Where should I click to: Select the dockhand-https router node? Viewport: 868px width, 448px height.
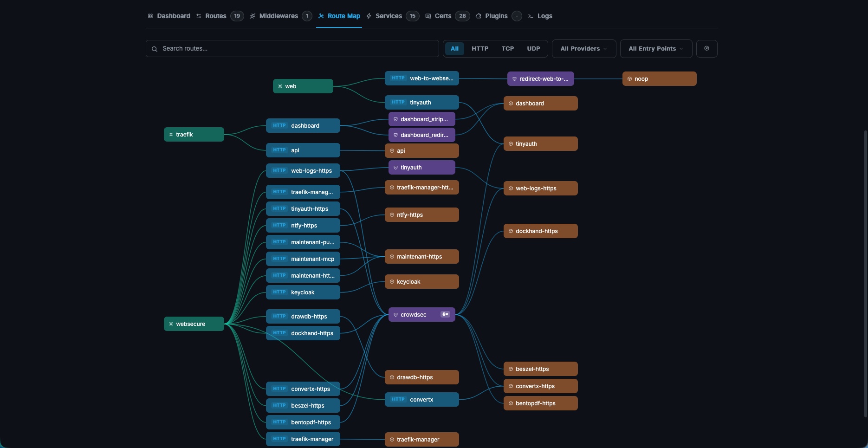tap(303, 333)
